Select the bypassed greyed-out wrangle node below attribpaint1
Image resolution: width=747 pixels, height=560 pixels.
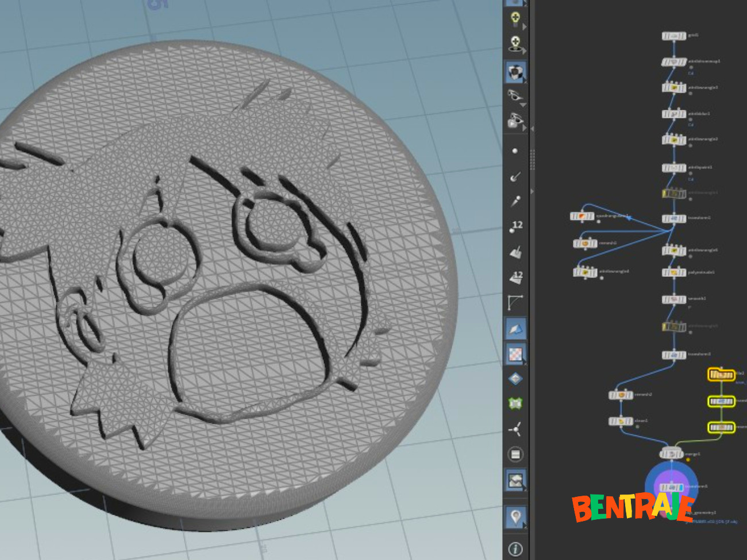click(673, 194)
